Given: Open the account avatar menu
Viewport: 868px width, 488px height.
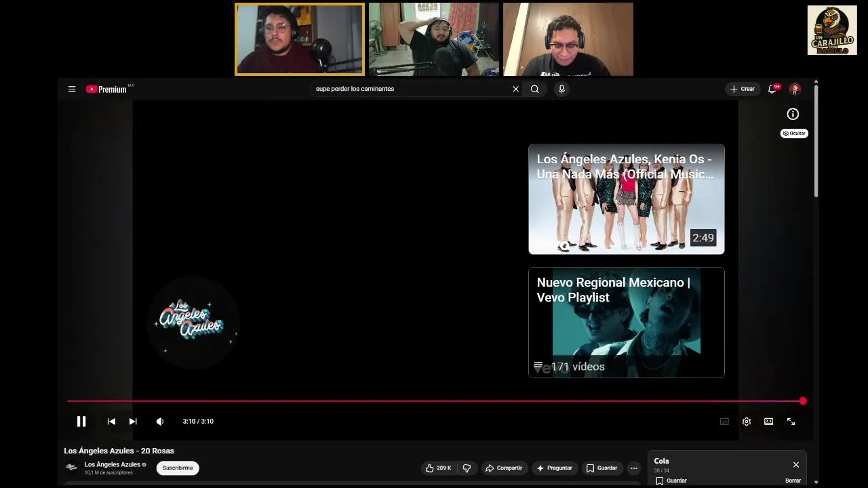Looking at the screenshot, I should (795, 89).
